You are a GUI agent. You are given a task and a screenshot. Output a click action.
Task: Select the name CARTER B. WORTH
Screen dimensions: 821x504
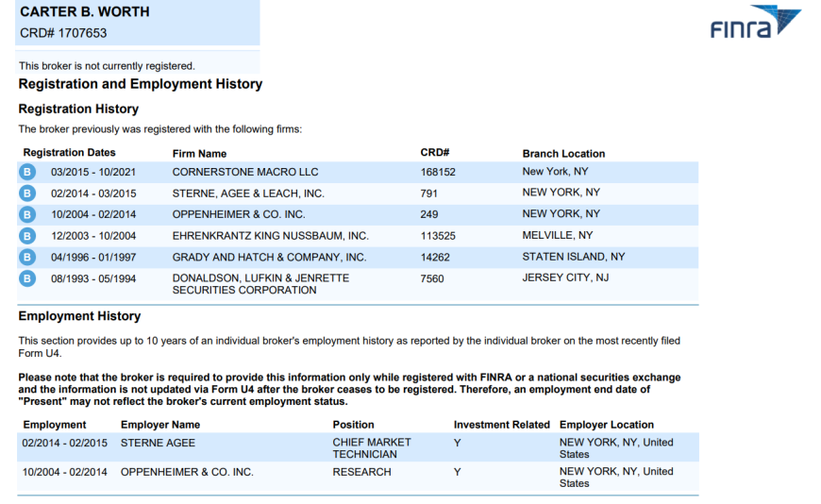point(85,11)
